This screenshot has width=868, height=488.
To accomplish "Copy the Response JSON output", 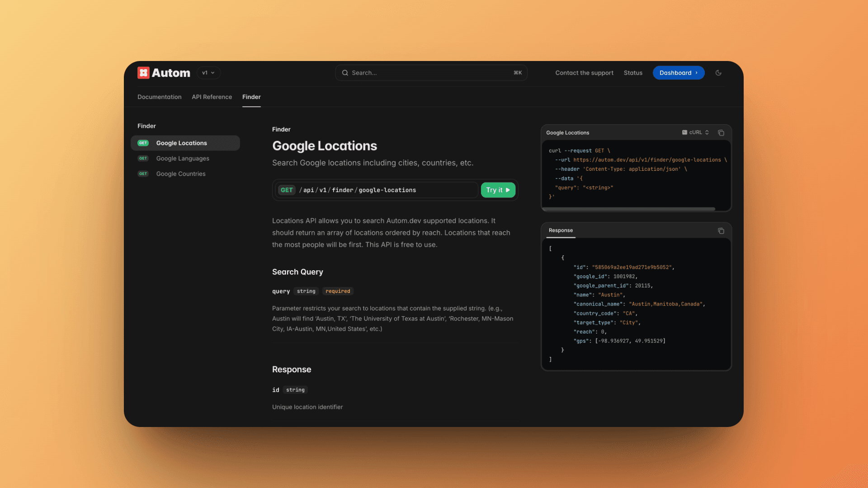I will tap(721, 230).
